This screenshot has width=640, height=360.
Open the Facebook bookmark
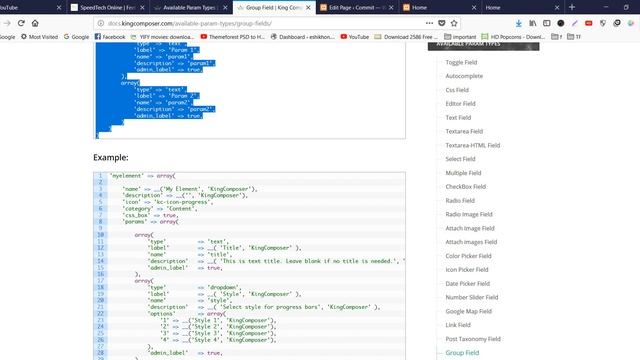pos(110,37)
